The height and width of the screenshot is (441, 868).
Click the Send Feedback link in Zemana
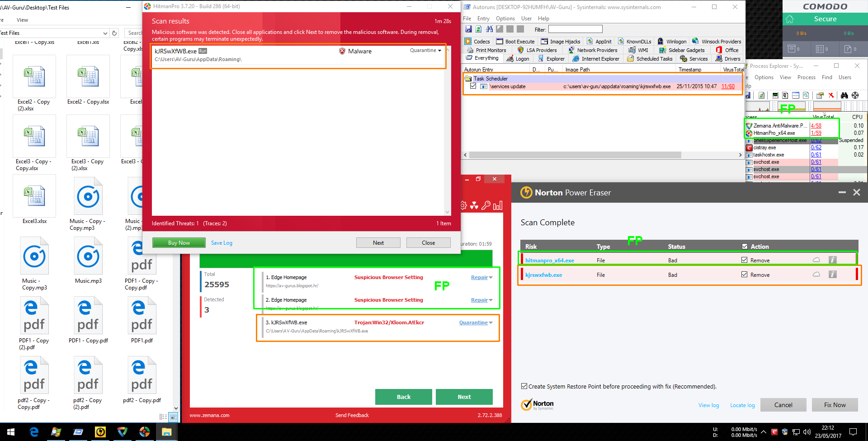tap(352, 415)
